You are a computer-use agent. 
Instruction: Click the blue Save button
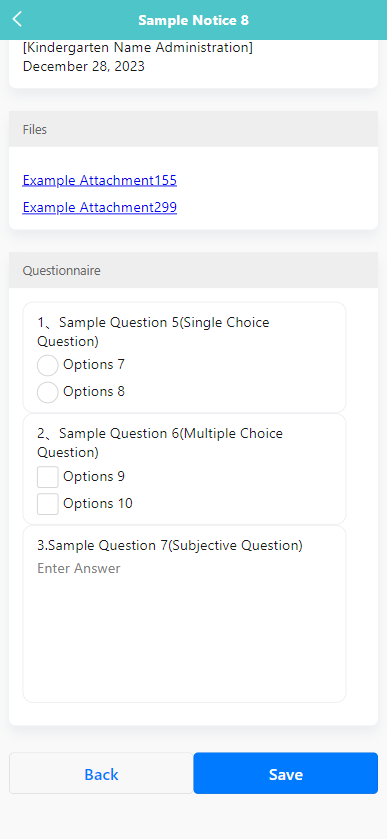(286, 774)
